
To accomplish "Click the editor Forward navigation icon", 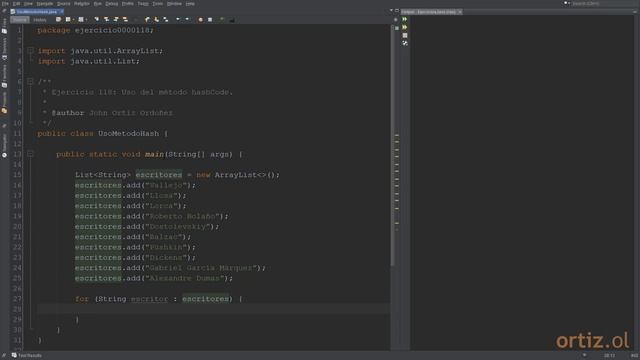I will [x=81, y=20].
